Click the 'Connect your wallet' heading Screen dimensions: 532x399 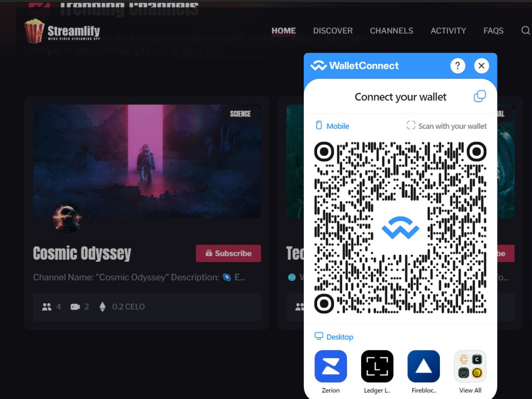401,97
